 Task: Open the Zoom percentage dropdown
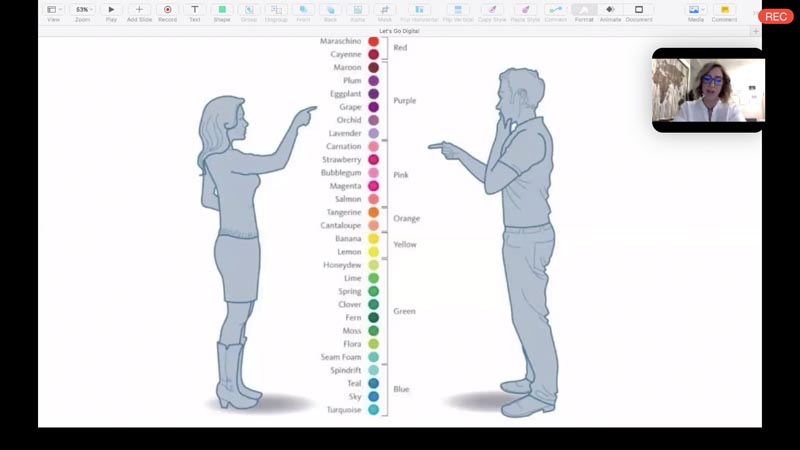pos(82,10)
